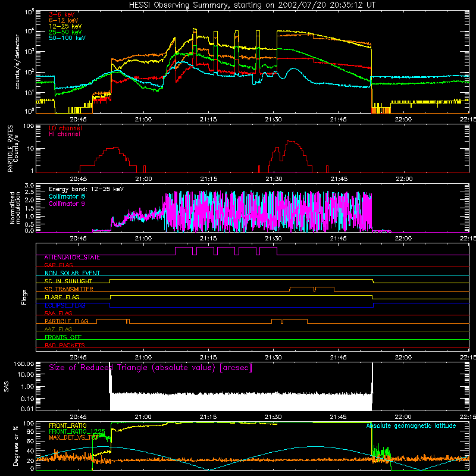Click the "HI channel" legend label
Viewport: 476px width, 476px height.
(64, 134)
